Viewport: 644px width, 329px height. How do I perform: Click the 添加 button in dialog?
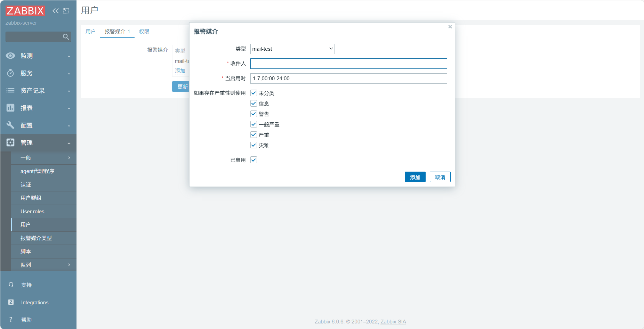point(415,177)
